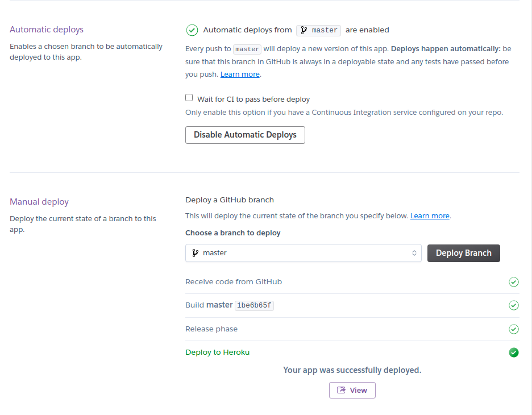The image size is (532, 415).
Task: Click green check icon beside Automatic deploys status
Action: [x=192, y=30]
